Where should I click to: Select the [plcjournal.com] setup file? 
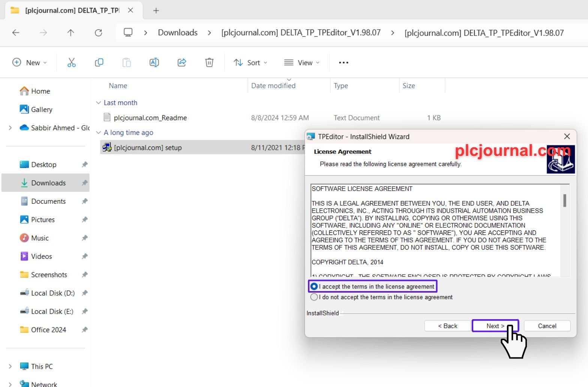tap(148, 148)
